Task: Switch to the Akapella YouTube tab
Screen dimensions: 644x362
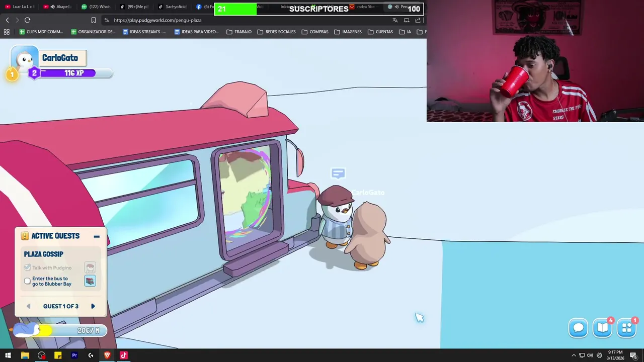Action: [57, 7]
